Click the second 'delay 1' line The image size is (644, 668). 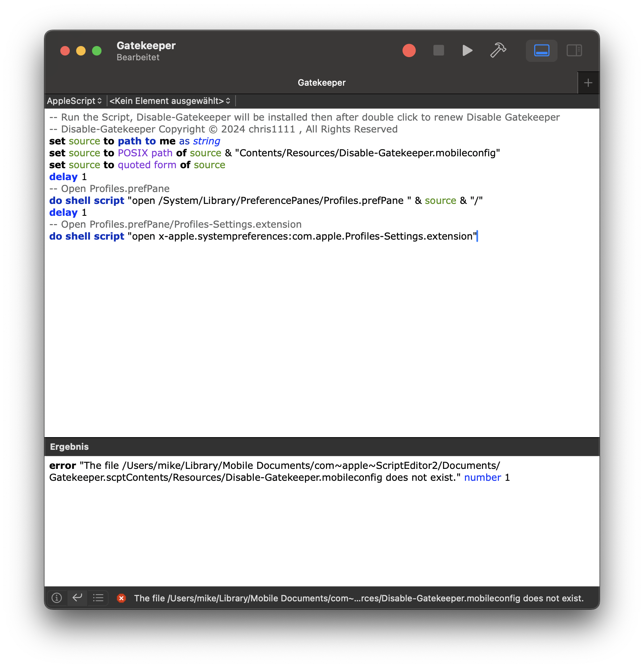pos(68,213)
